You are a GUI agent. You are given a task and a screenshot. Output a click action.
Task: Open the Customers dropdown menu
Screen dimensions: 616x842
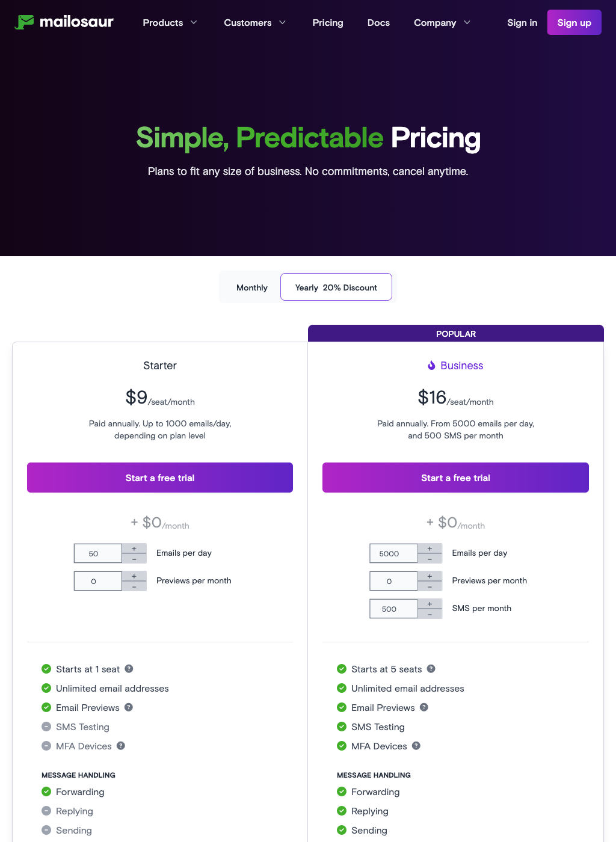[x=254, y=23]
